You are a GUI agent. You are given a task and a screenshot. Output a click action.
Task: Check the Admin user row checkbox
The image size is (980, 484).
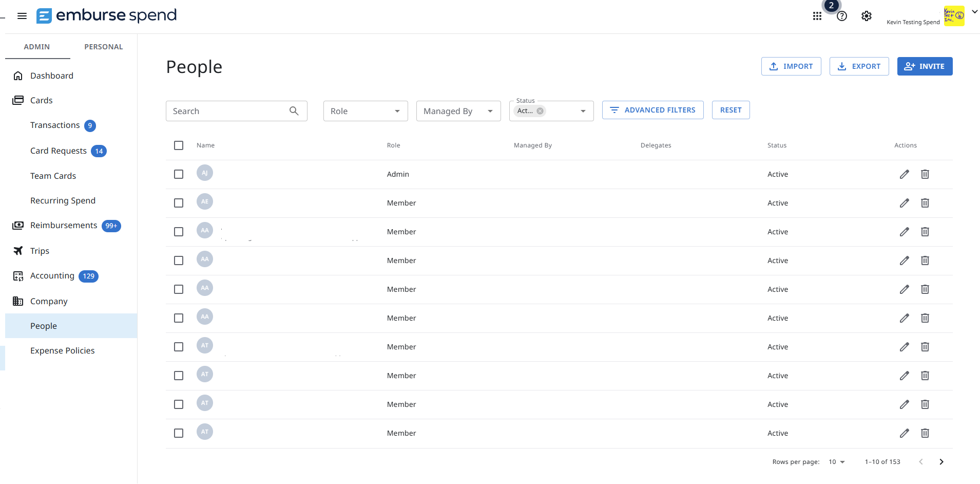pyautogui.click(x=179, y=174)
